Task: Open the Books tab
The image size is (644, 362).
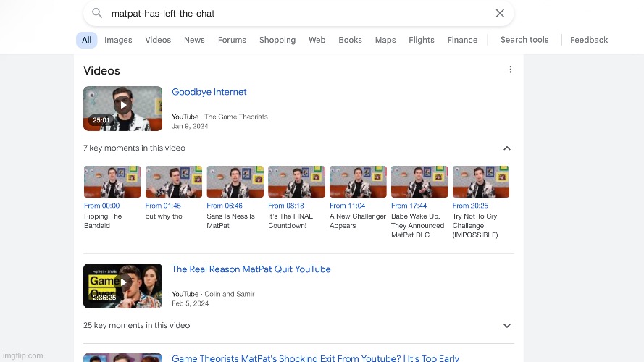Action: [351, 40]
